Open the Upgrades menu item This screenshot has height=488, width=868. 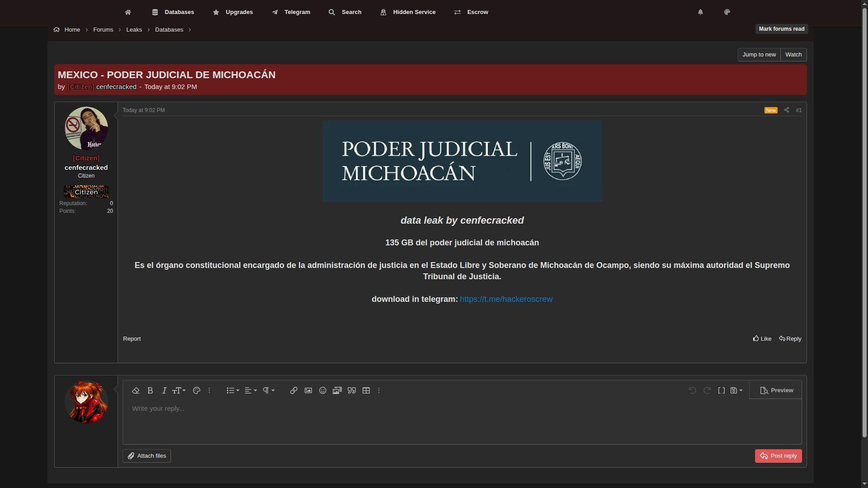pyautogui.click(x=233, y=12)
